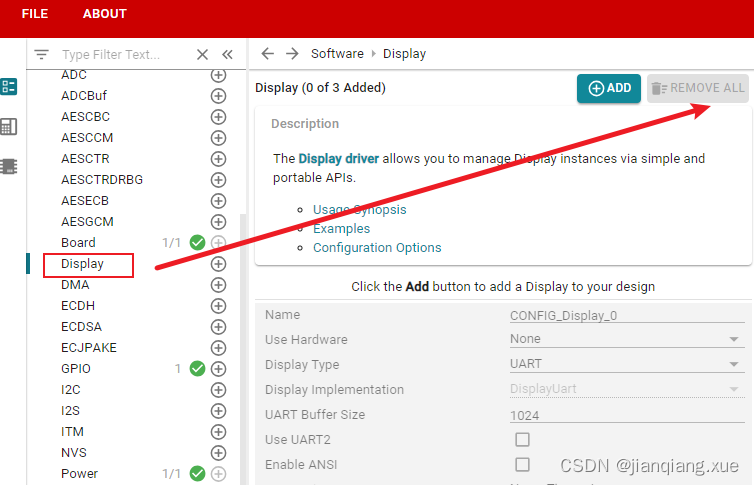Add an ECJPAKE instance with plus icon
This screenshot has height=485, width=754.
[218, 348]
